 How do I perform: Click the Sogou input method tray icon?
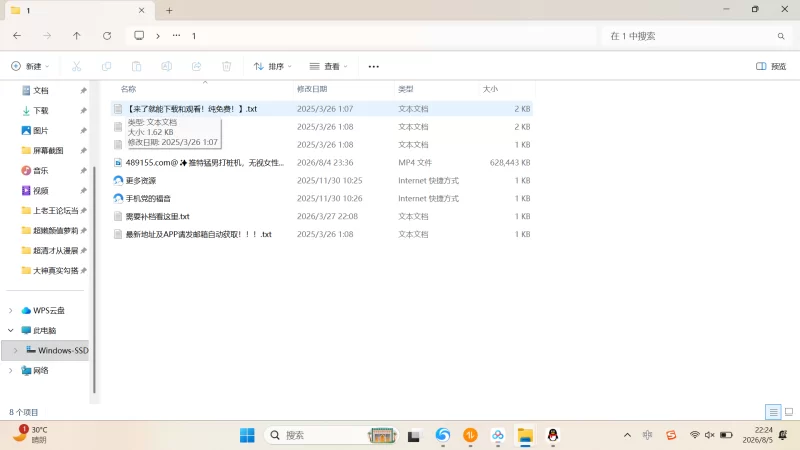[671, 435]
